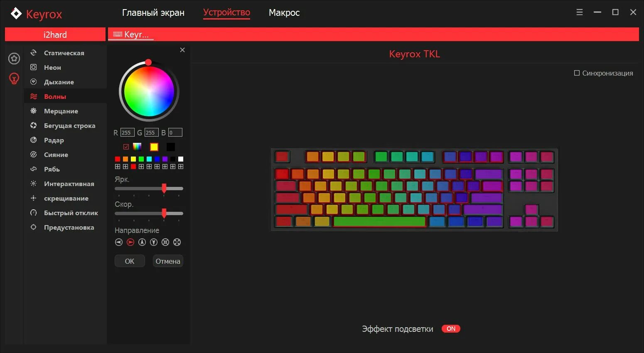The image size is (644, 353).
Task: Choose the inward converging direction icon
Action: click(165, 242)
